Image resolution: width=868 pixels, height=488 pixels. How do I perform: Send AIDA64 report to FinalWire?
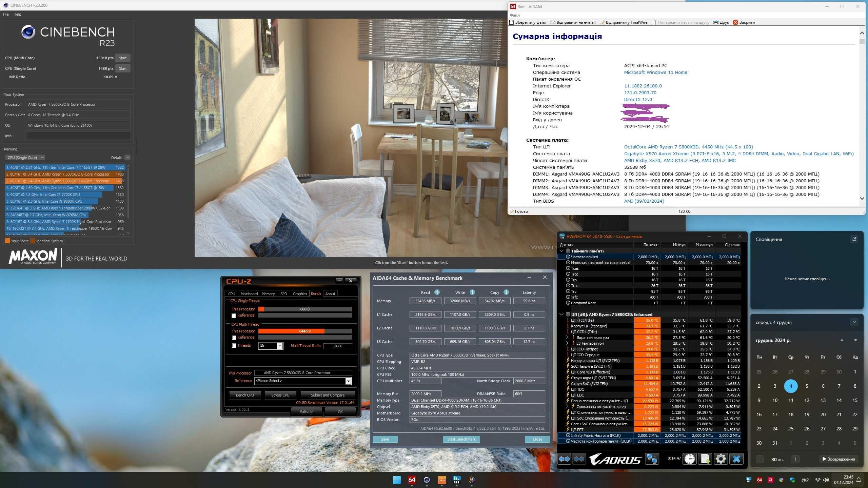[x=624, y=22]
